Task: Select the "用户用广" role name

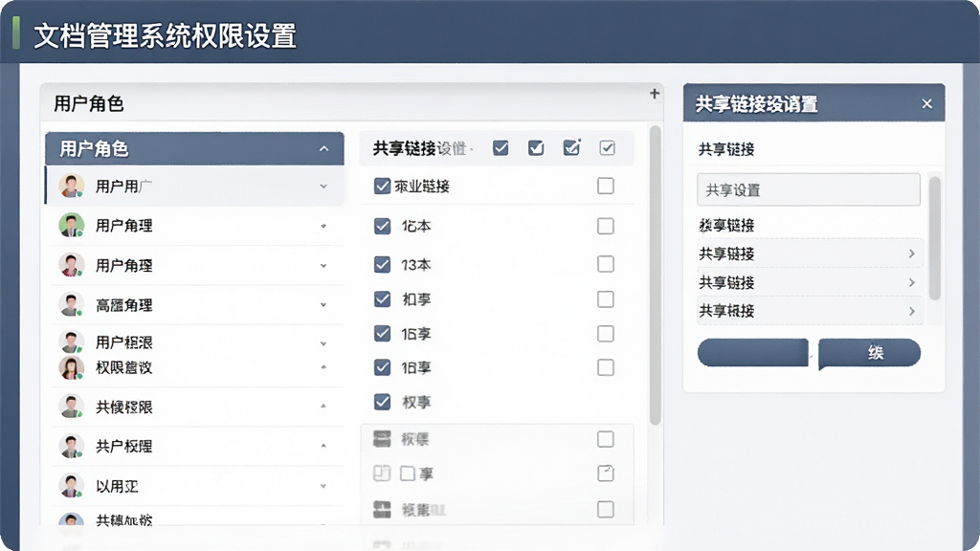Action: pyautogui.click(x=123, y=187)
